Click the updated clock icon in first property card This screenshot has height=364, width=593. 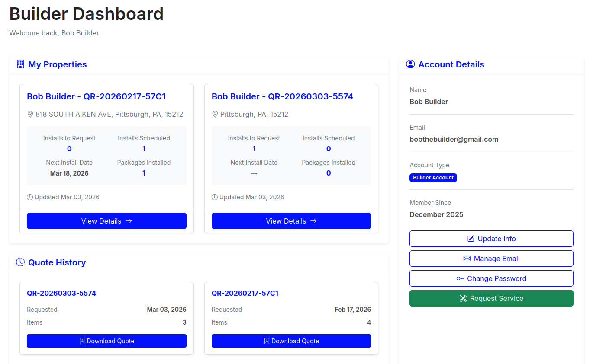30,197
